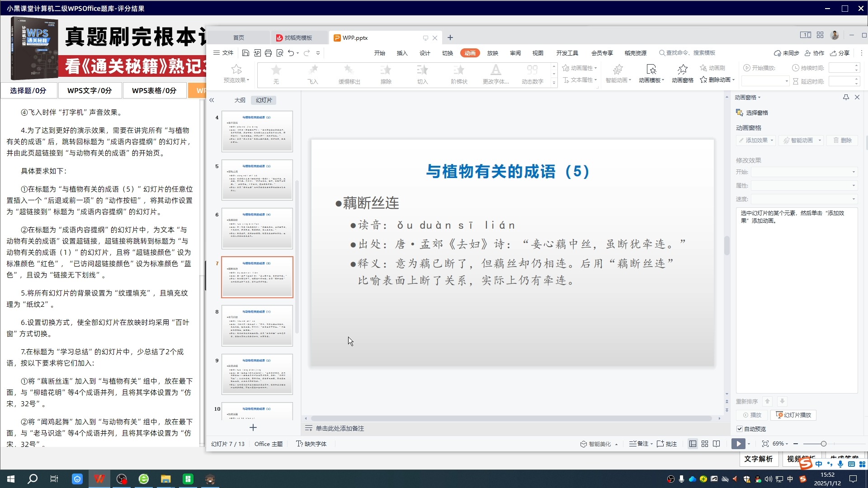Click the Save icon in quick access toolbar
Viewport: 868px width, 488px height.
click(245, 53)
